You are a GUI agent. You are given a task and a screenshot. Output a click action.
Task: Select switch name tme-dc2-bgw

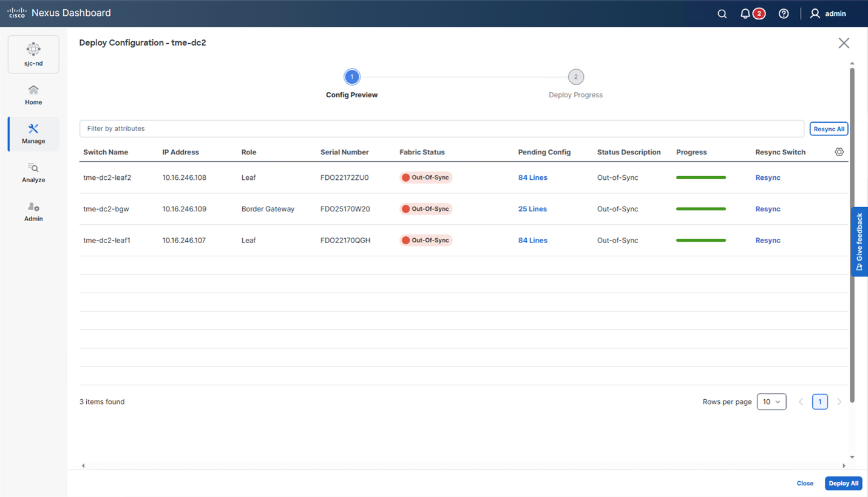coord(106,209)
